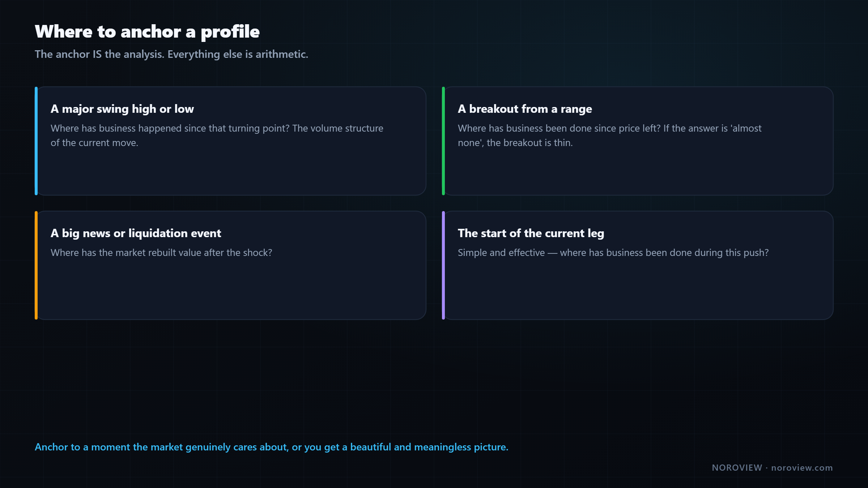
Task: Click the empty area inside the current leg card
Action: click(639, 289)
